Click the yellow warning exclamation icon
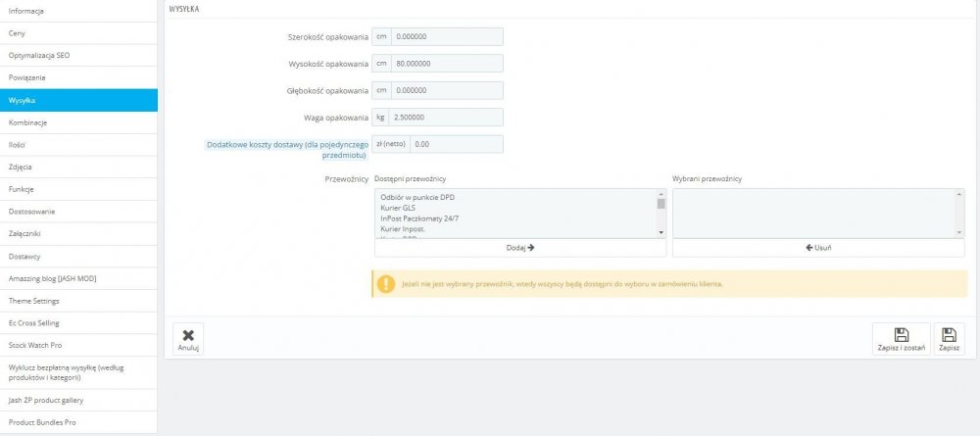Screen dimensions: 980x436 click(x=385, y=283)
